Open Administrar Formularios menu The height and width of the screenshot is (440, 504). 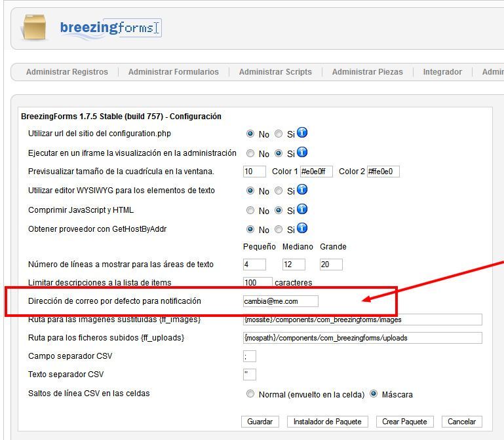174,71
